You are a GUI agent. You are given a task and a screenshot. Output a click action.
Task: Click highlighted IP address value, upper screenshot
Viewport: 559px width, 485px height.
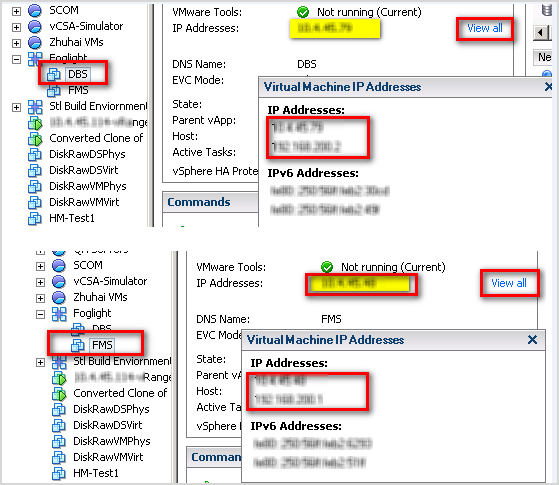pyautogui.click(x=335, y=29)
